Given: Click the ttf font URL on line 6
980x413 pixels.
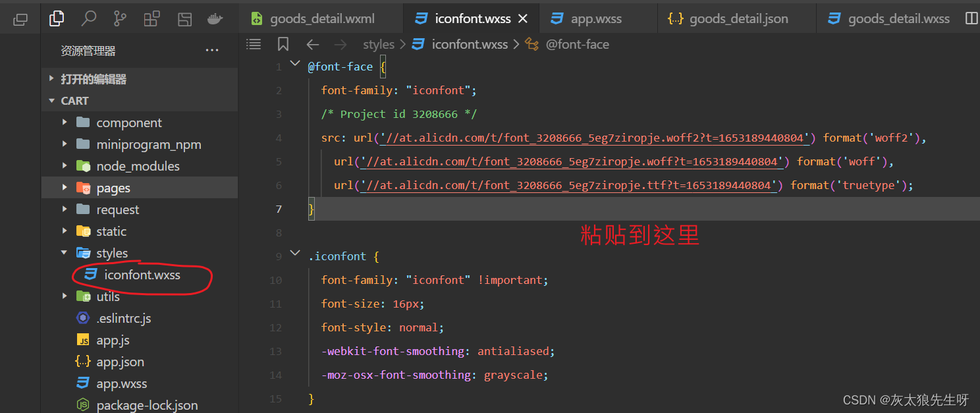Looking at the screenshot, I should tap(568, 186).
